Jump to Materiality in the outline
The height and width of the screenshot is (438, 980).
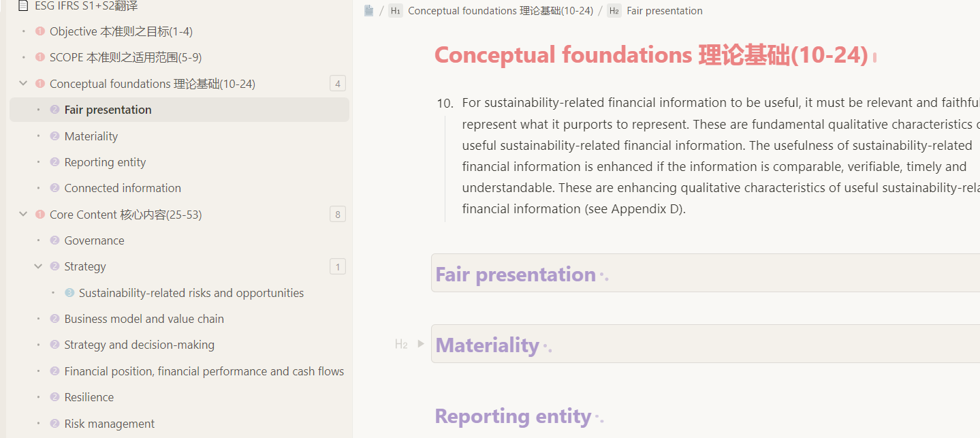pyautogui.click(x=91, y=136)
